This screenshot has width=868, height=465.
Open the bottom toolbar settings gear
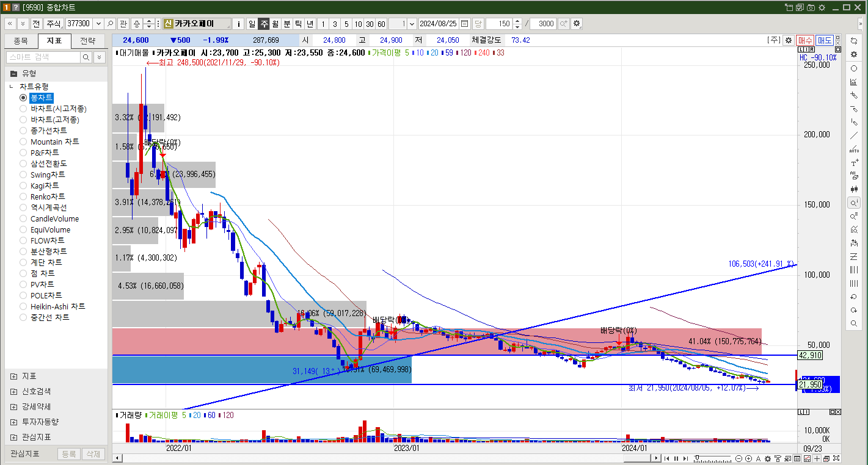click(768, 458)
